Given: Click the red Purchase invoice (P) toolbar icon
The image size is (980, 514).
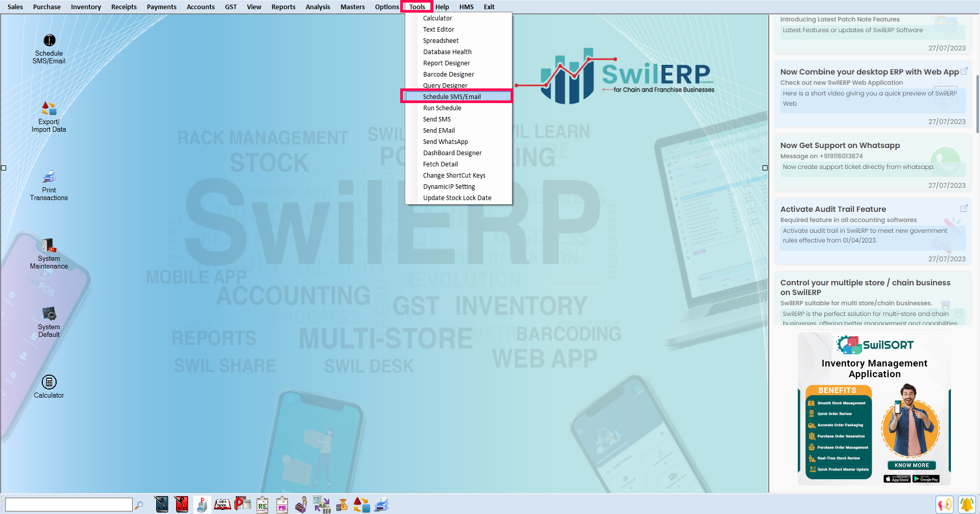Looking at the screenshot, I should click(x=181, y=504).
